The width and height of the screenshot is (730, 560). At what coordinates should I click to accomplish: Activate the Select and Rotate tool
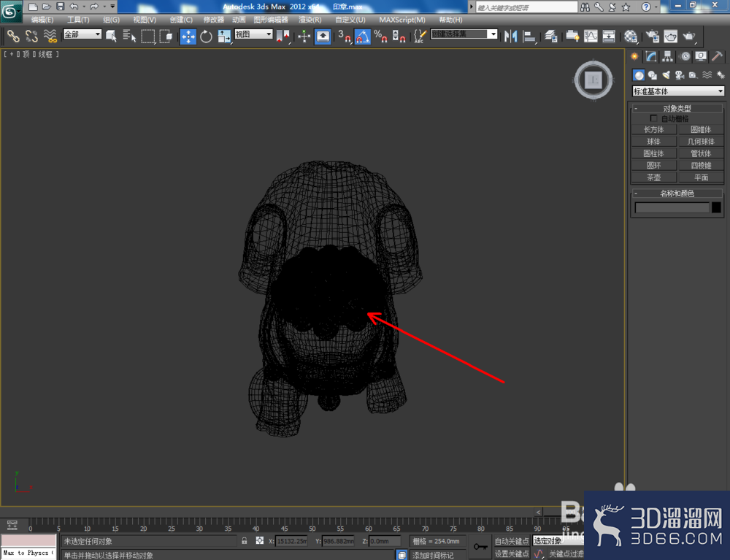click(206, 36)
